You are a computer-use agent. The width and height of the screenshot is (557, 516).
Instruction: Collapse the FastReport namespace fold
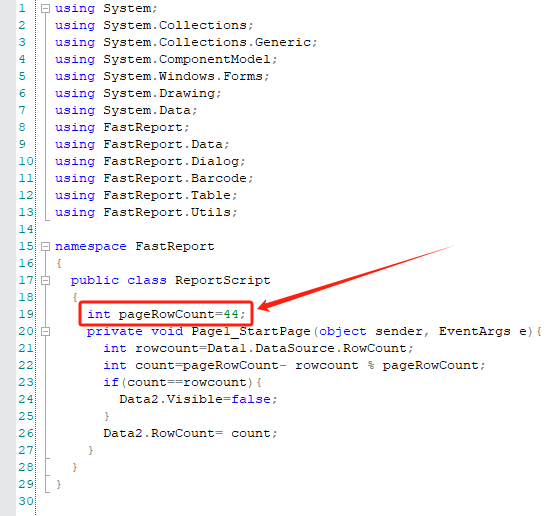(45, 246)
